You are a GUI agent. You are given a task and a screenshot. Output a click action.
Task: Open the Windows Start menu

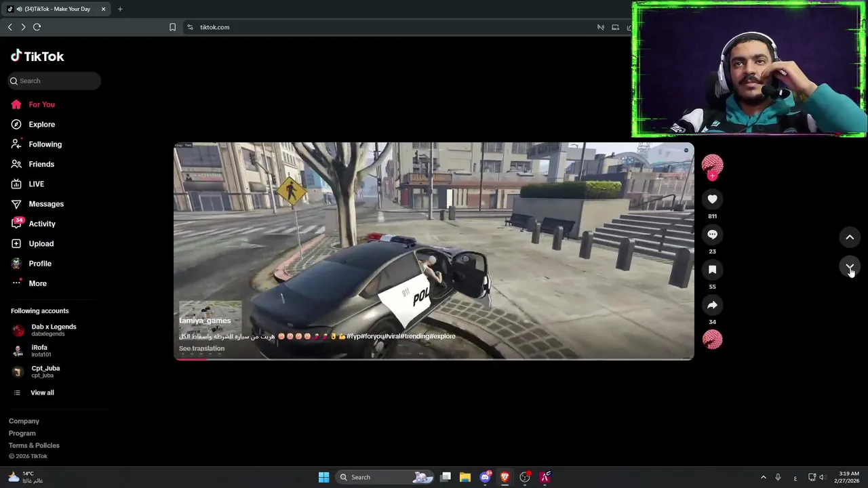pos(323,477)
